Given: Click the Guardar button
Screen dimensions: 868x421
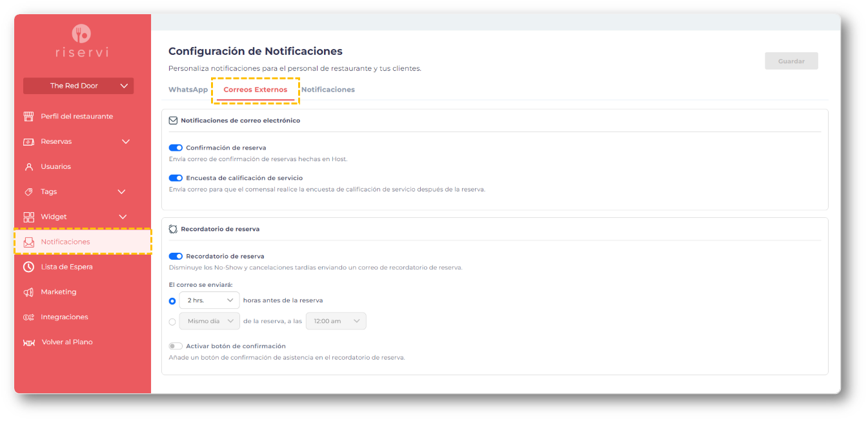Looking at the screenshot, I should (x=791, y=61).
